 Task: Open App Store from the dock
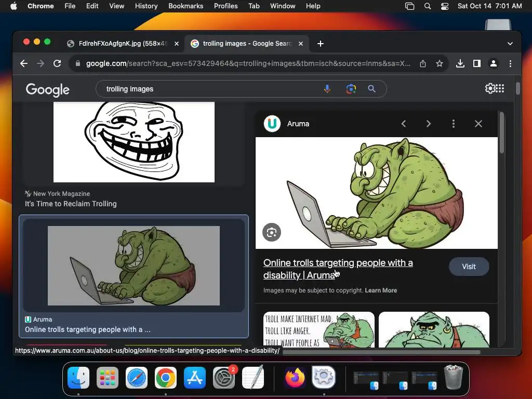[195, 377]
